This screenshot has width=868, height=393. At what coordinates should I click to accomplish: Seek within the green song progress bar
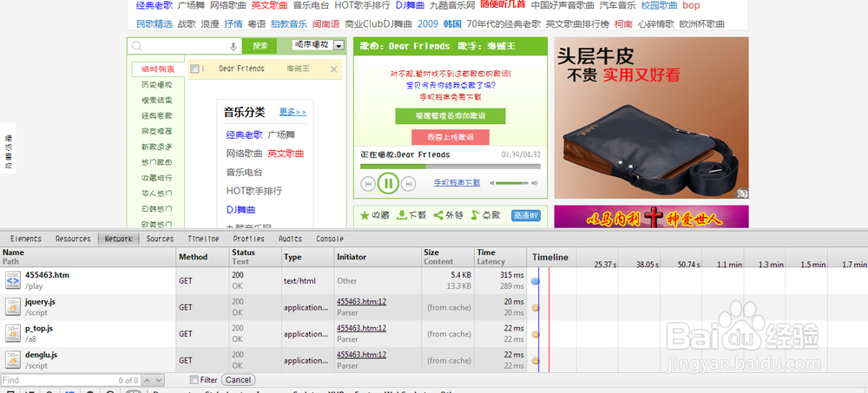click(x=450, y=167)
